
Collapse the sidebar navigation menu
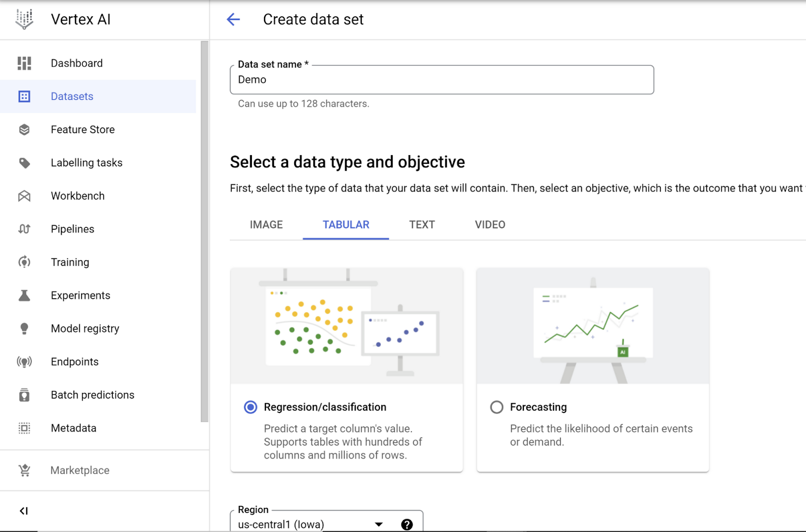(24, 511)
